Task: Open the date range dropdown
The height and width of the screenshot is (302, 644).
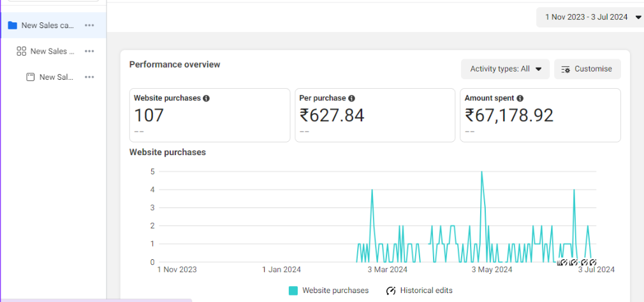Action: click(x=590, y=17)
